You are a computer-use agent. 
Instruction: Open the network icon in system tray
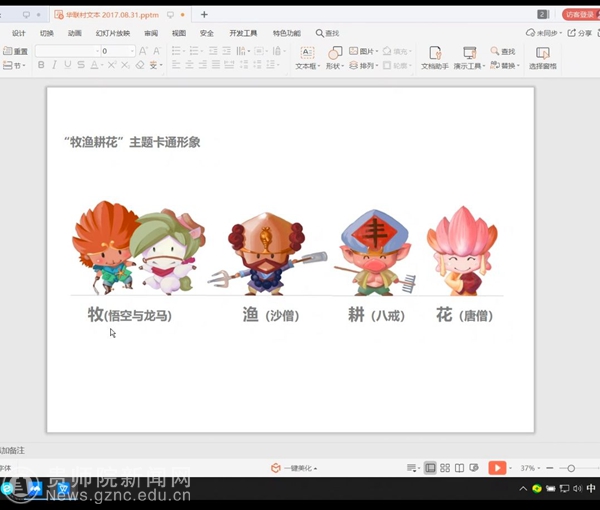click(564, 489)
